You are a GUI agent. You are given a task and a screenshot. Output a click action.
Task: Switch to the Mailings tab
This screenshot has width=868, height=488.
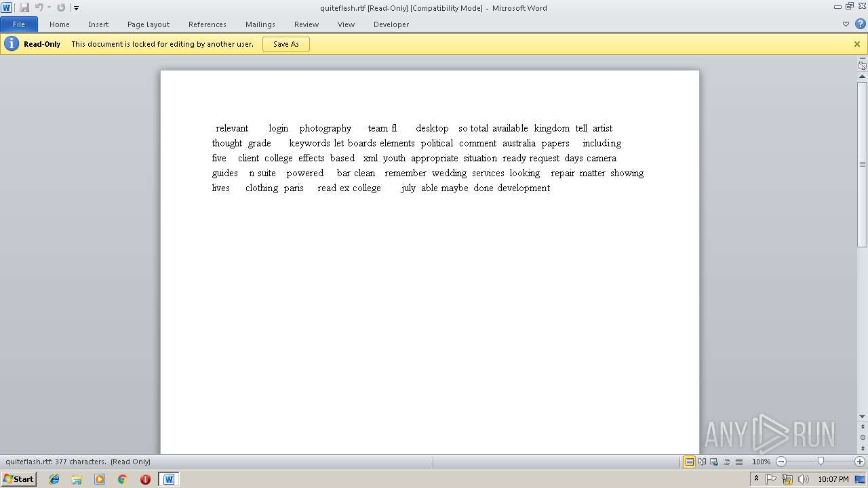point(260,24)
